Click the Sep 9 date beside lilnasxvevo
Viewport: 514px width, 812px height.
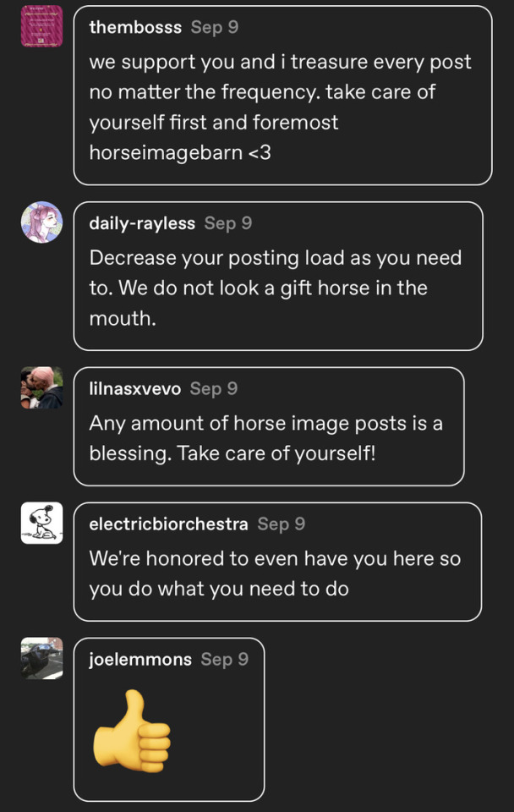coord(214,389)
